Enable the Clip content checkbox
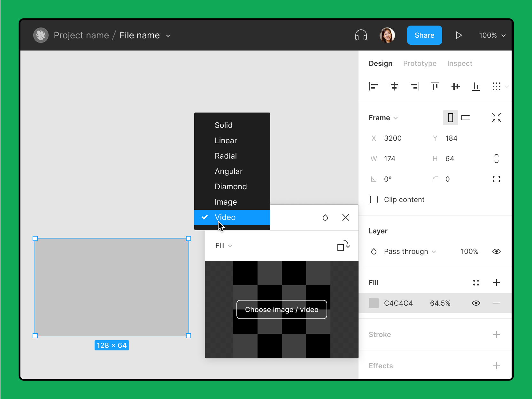Screen dimensions: 532x399 pyautogui.click(x=374, y=199)
